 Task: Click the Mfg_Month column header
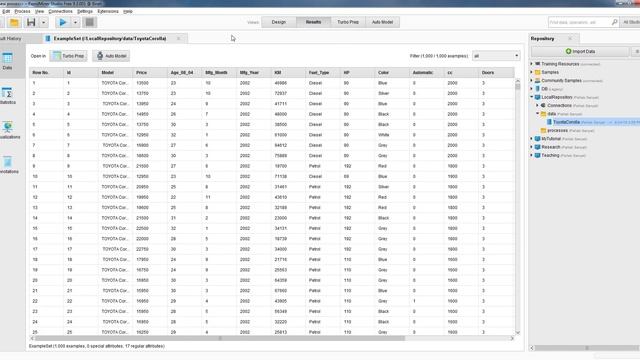point(219,73)
